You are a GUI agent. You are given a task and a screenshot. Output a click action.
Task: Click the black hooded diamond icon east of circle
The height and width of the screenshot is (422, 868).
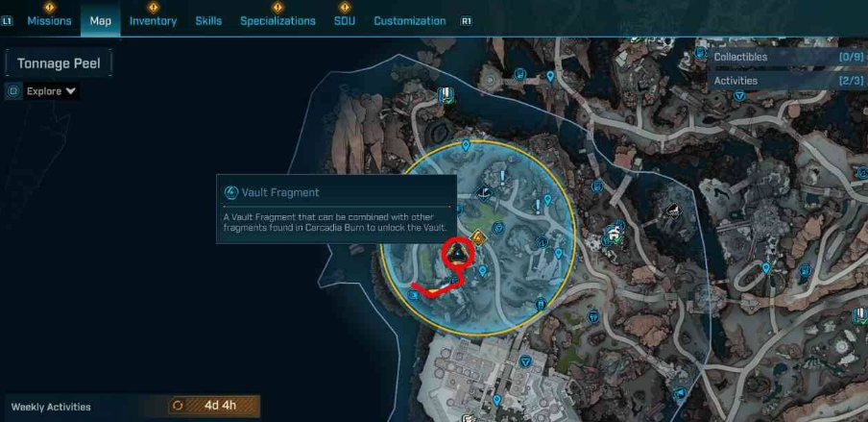click(671, 211)
